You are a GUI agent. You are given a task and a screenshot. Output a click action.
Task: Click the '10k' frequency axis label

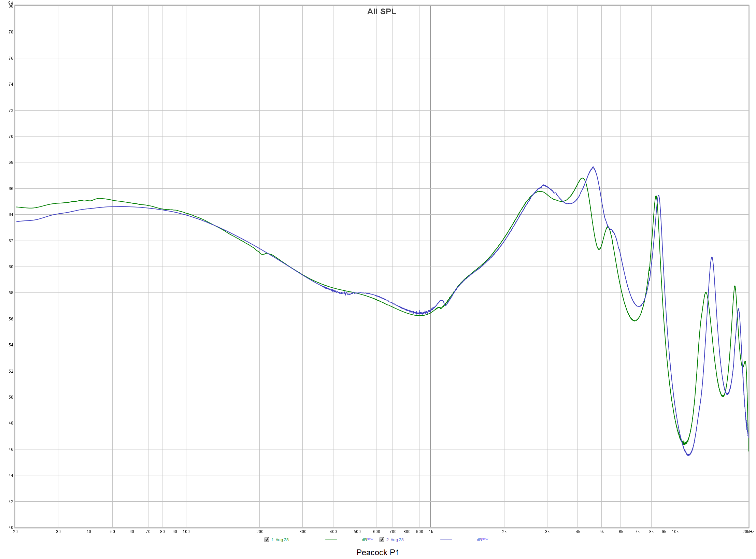pyautogui.click(x=675, y=532)
